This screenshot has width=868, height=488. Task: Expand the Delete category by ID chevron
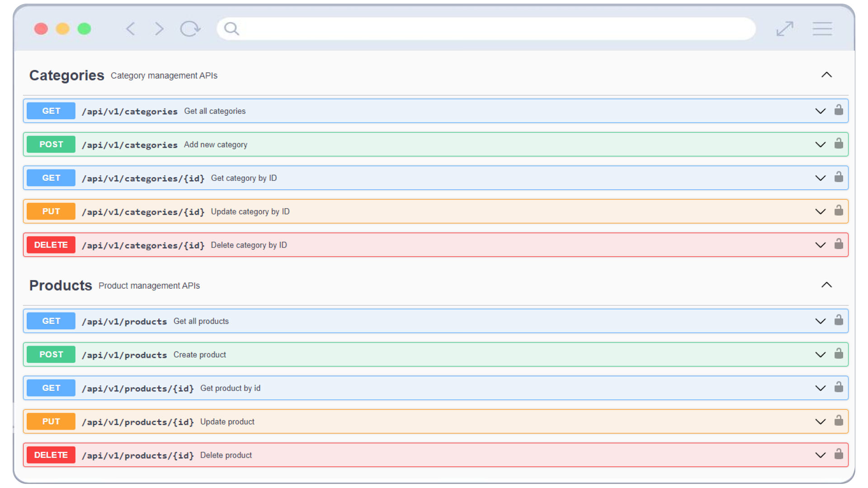(820, 245)
